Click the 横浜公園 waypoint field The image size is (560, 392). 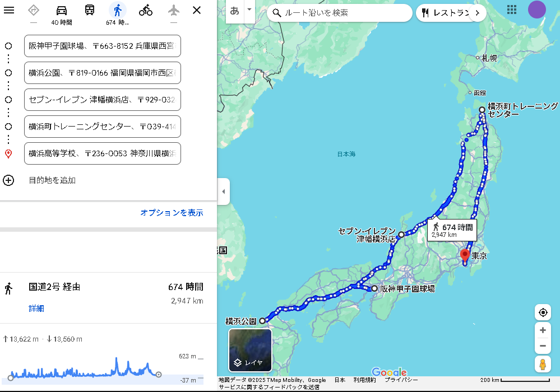coord(103,73)
